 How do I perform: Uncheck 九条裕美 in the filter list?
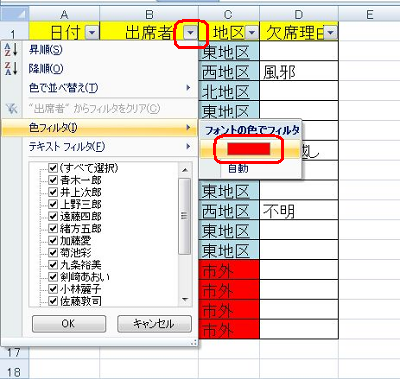[53, 265]
